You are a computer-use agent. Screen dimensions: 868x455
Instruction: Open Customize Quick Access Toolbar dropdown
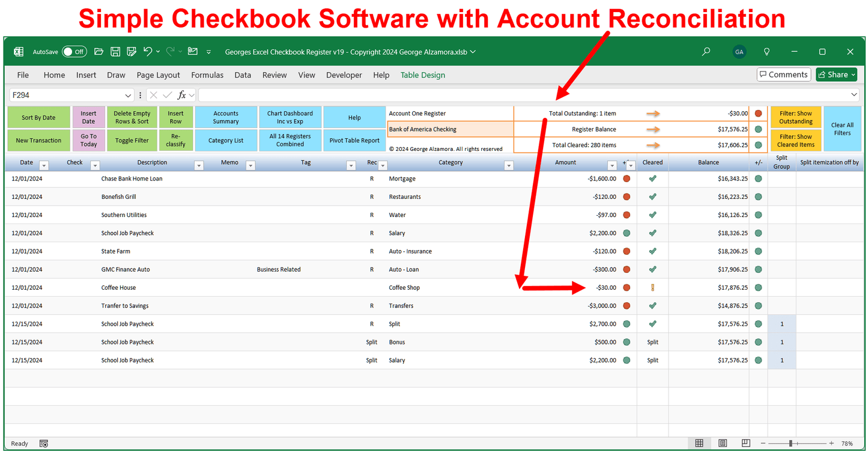[209, 52]
